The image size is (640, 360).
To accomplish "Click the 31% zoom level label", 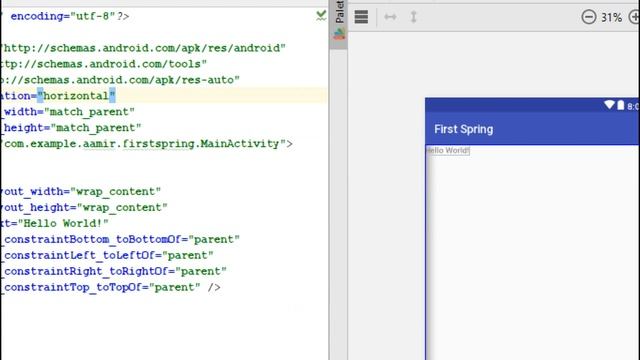I will (x=611, y=18).
